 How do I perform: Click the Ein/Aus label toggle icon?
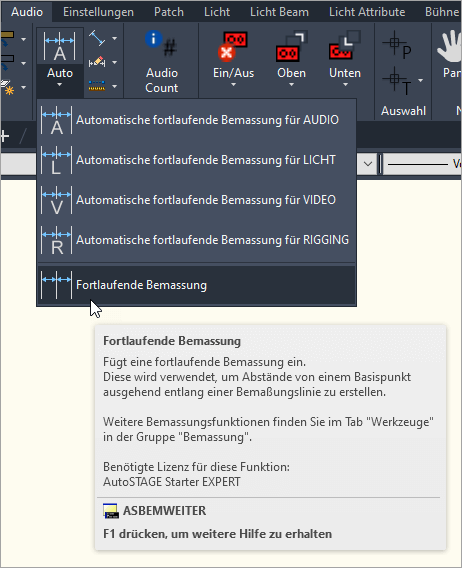coord(233,46)
